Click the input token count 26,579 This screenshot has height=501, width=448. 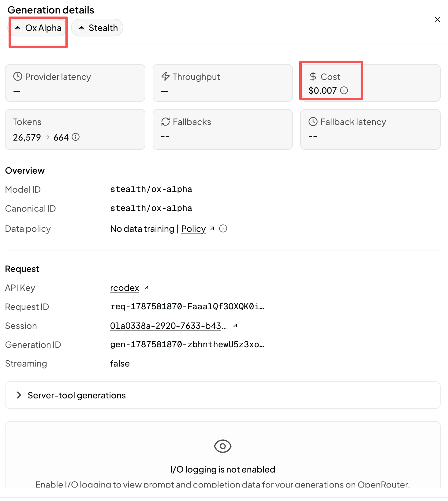click(x=27, y=137)
